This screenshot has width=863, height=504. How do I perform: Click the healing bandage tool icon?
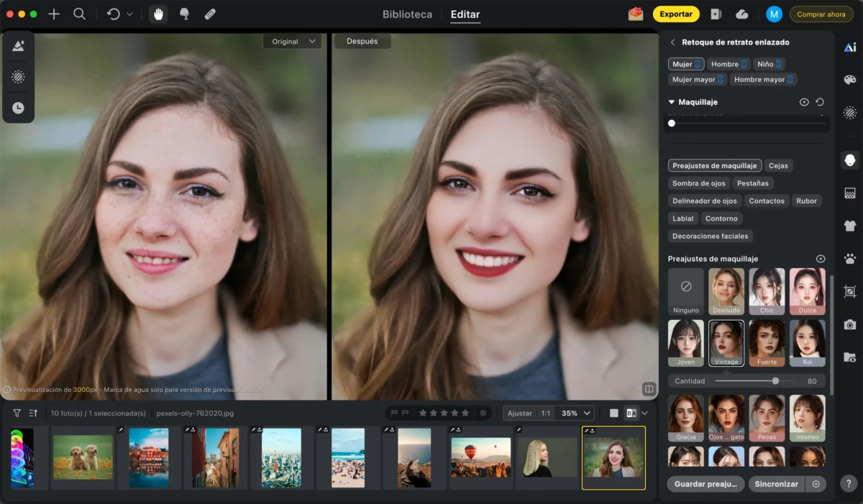pos(210,14)
